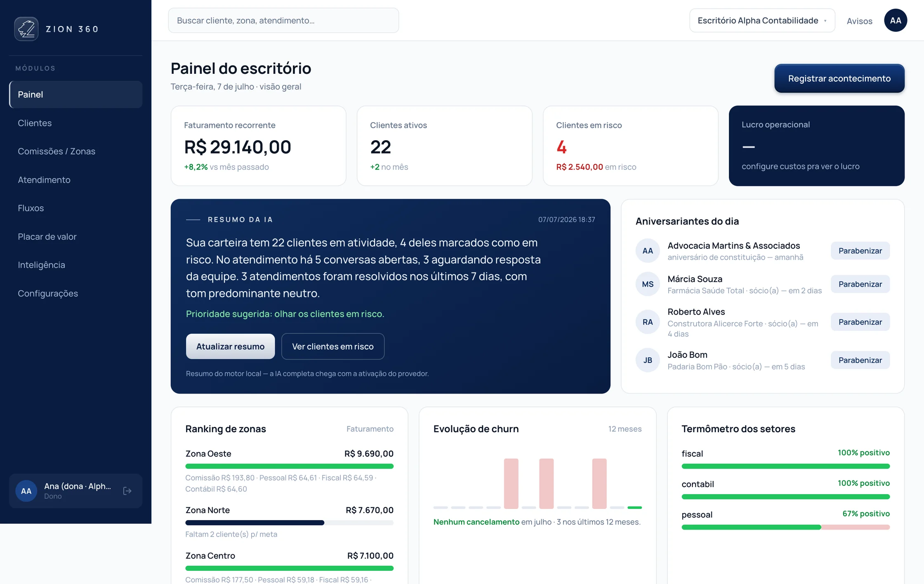Screen dimensions: 924x584
Task: Click the AA avatar for Advocacia Martins
Action: (x=648, y=251)
